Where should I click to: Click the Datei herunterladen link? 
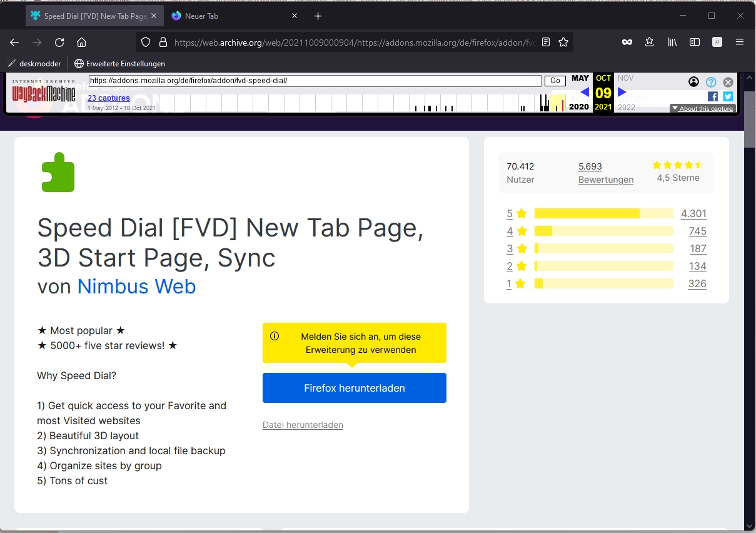(303, 425)
